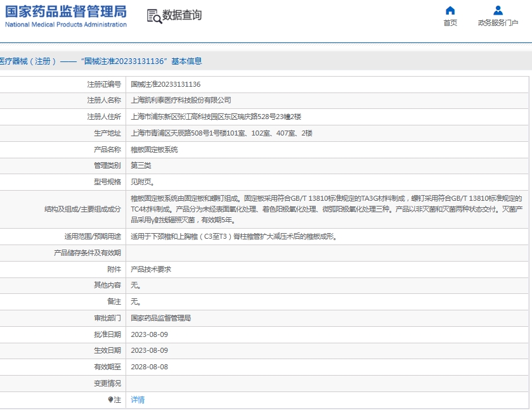This screenshot has height=413, width=532.
Task: Select the 见附页。 model specification value
Action: coord(143,182)
